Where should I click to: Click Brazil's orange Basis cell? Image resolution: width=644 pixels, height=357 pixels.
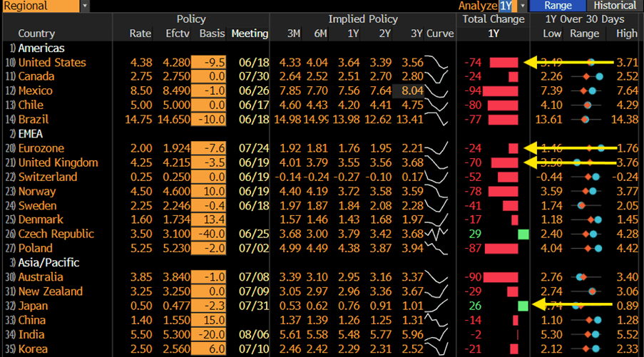pos(209,120)
